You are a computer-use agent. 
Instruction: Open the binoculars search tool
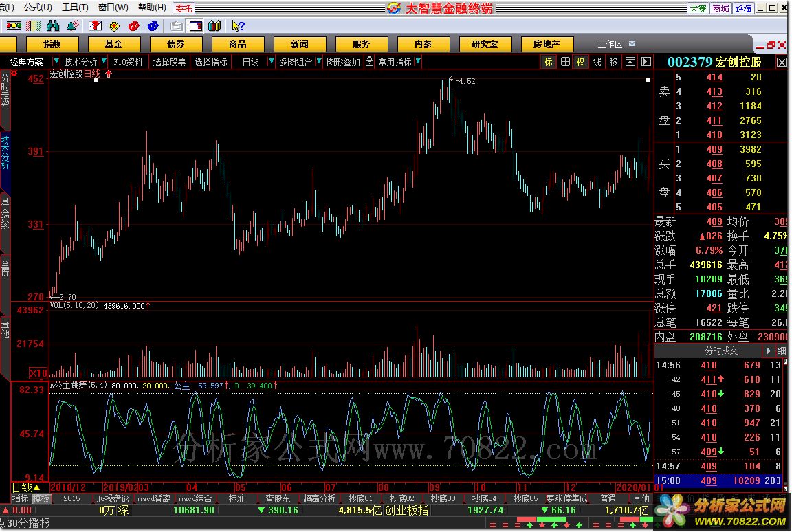(52, 25)
